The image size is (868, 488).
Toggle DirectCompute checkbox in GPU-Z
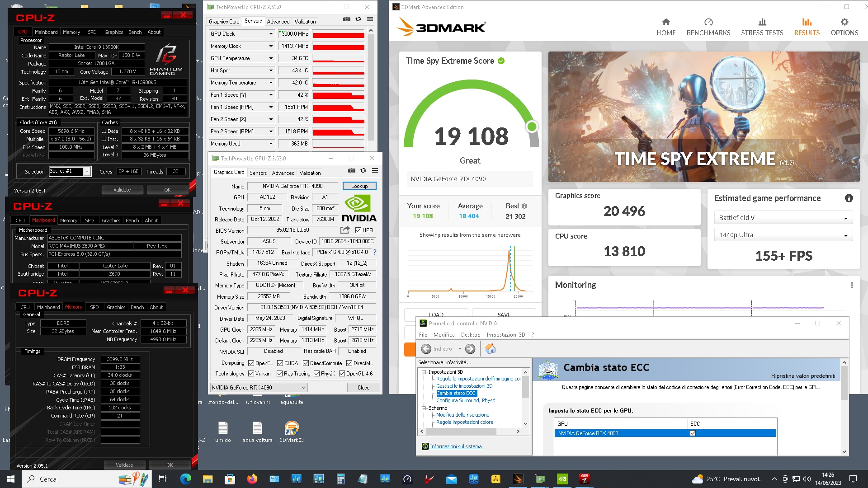point(306,363)
